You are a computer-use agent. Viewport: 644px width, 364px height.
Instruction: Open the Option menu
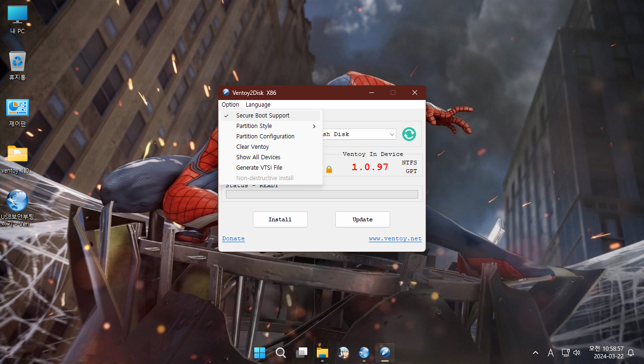(x=230, y=105)
